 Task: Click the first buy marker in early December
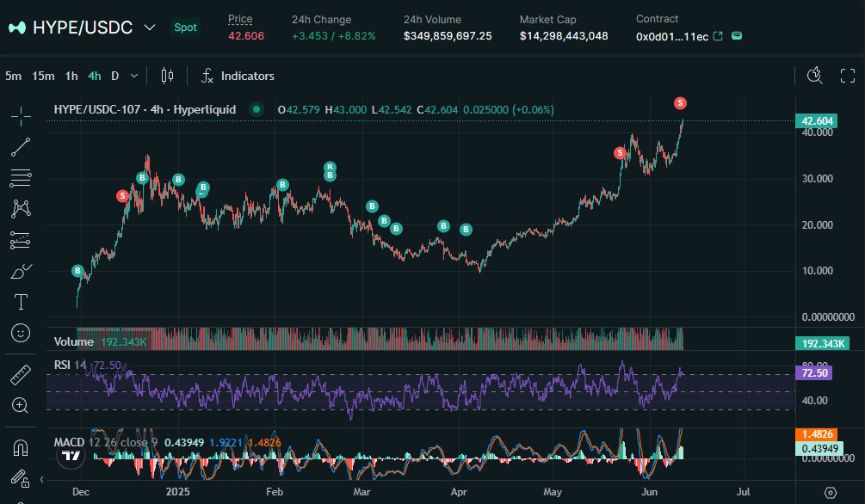pos(77,271)
